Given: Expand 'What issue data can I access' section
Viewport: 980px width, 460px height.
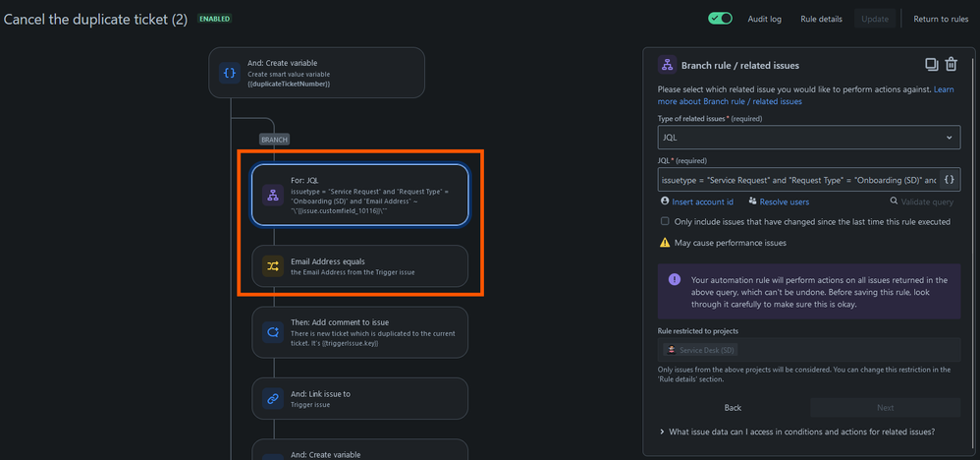Looking at the screenshot, I should [797, 431].
